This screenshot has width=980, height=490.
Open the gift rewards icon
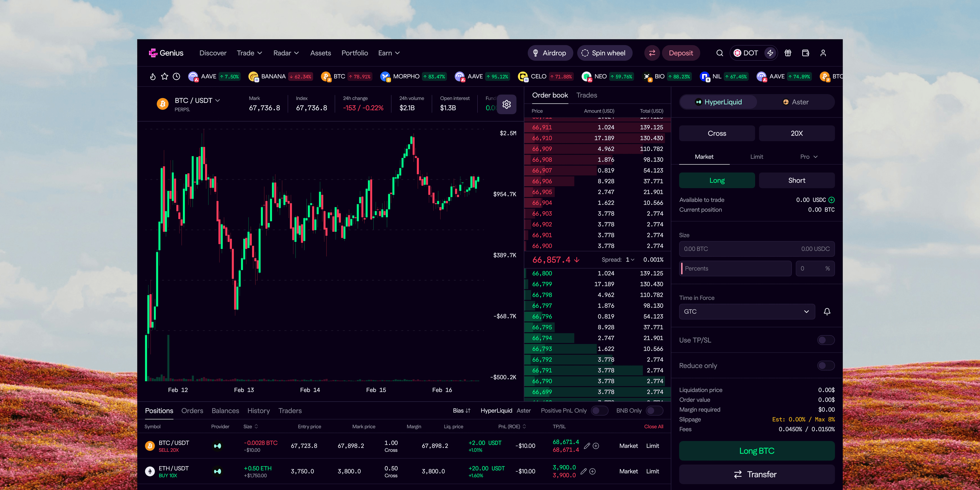(x=788, y=53)
